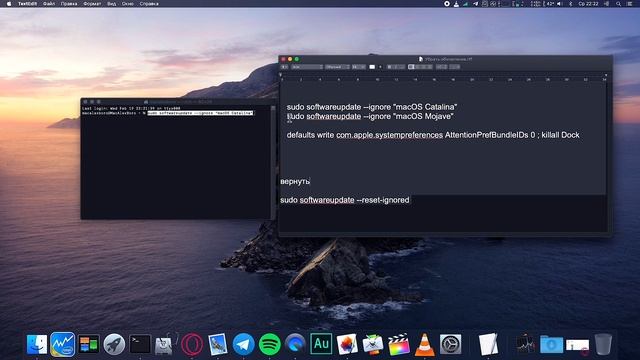This screenshot has width=640, height=360.
Task: Click the volume icon in menu bar
Action: point(560,4)
